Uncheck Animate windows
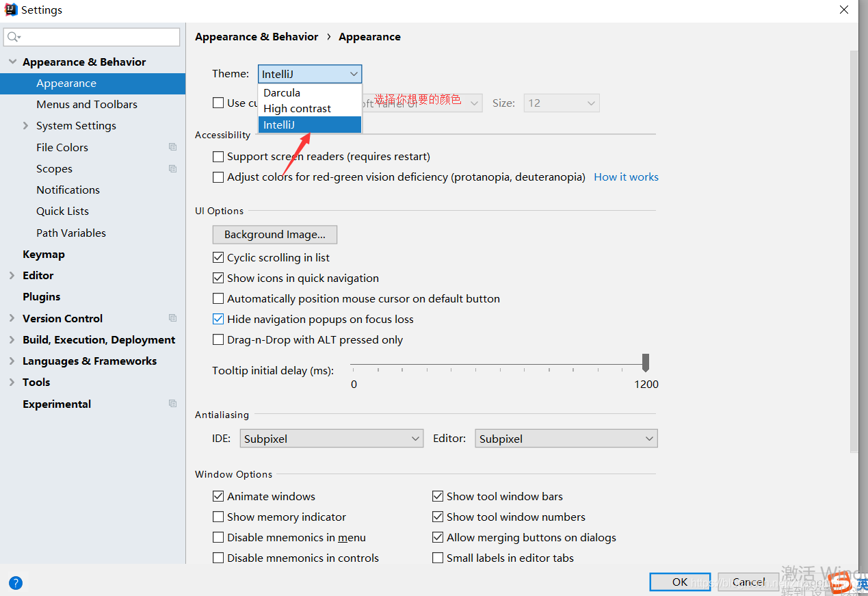This screenshot has height=596, width=868. pyautogui.click(x=218, y=496)
